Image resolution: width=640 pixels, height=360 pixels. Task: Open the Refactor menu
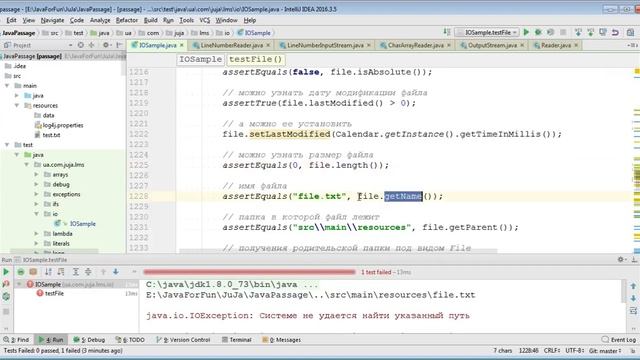127,20
